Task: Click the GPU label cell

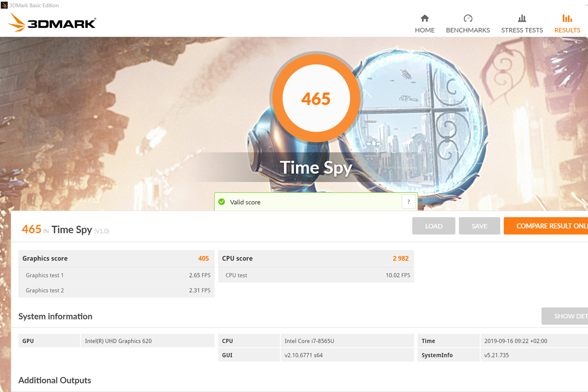Action: click(x=49, y=341)
